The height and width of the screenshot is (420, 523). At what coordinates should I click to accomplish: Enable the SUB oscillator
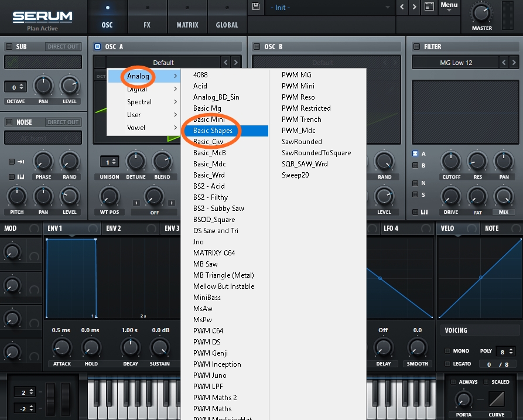9,47
